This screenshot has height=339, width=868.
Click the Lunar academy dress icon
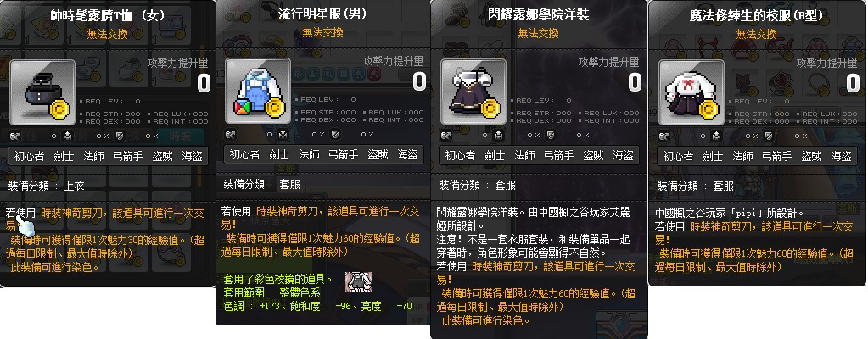click(x=473, y=92)
